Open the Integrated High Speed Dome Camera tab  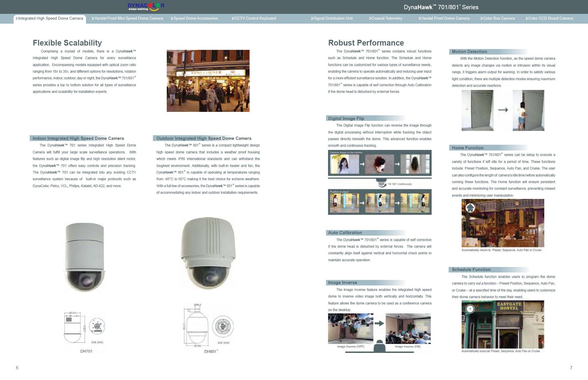click(50, 18)
